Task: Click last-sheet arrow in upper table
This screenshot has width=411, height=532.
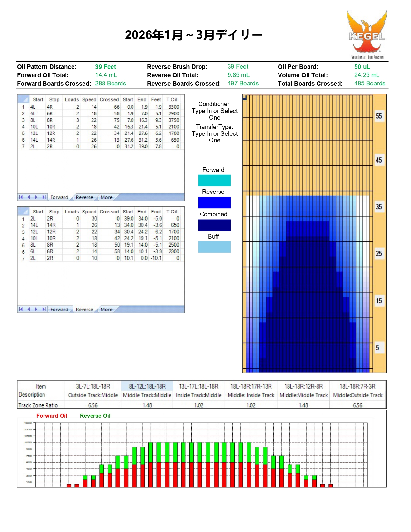Action: [x=44, y=197]
